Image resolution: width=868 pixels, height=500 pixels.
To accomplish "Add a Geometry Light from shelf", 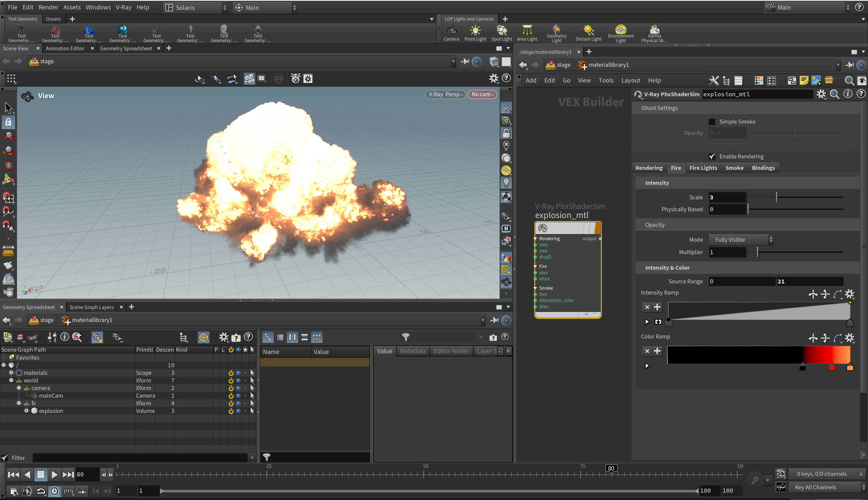I will pos(556,33).
